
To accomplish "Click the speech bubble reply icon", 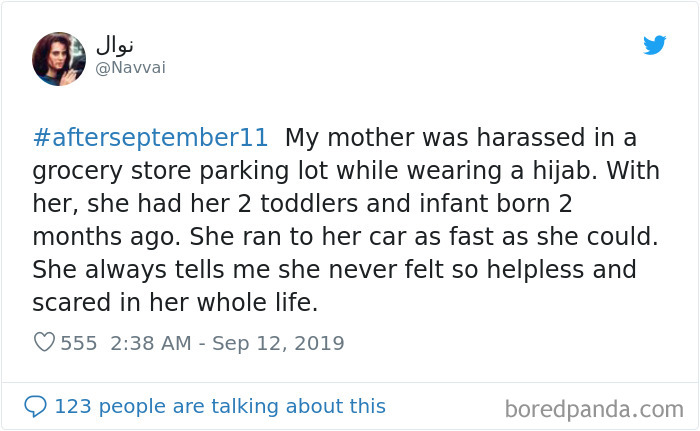I will click(35, 406).
